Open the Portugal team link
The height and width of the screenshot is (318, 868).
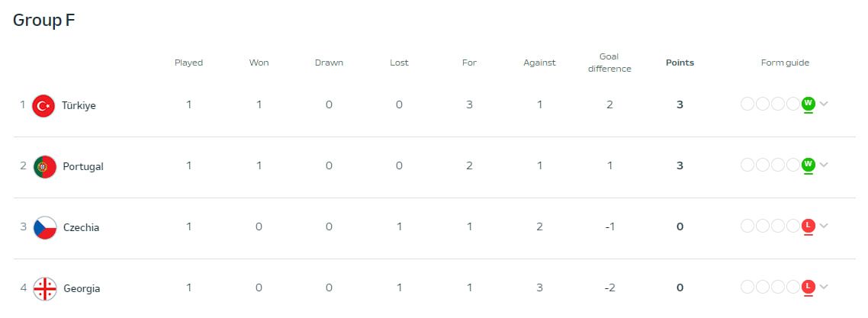click(x=83, y=166)
